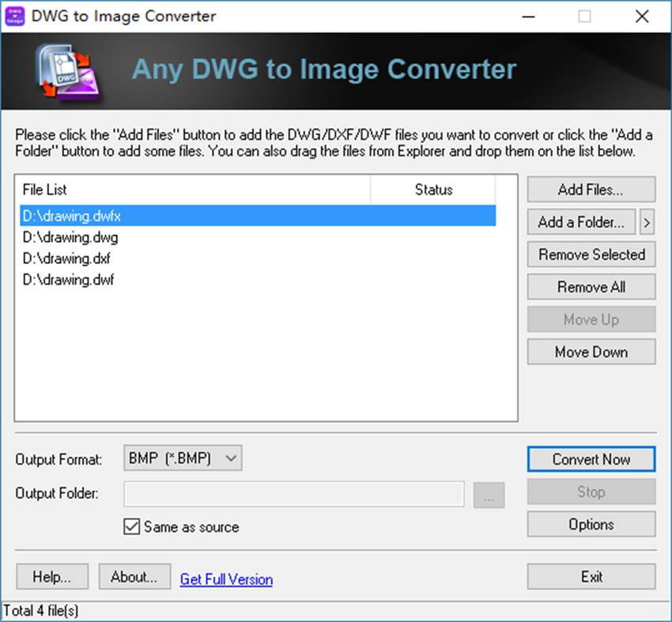Screen dimensions: 672x622
Task: Remove the selected file from the list
Action: [x=591, y=254]
